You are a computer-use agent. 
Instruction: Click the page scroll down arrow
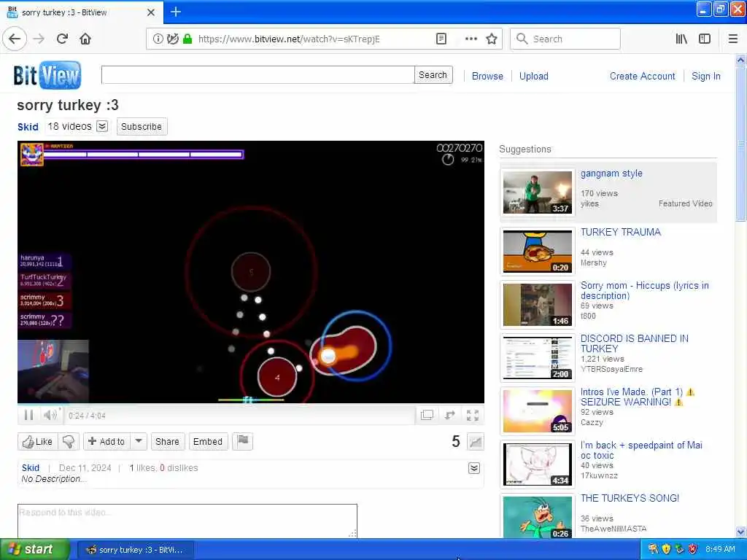click(740, 532)
